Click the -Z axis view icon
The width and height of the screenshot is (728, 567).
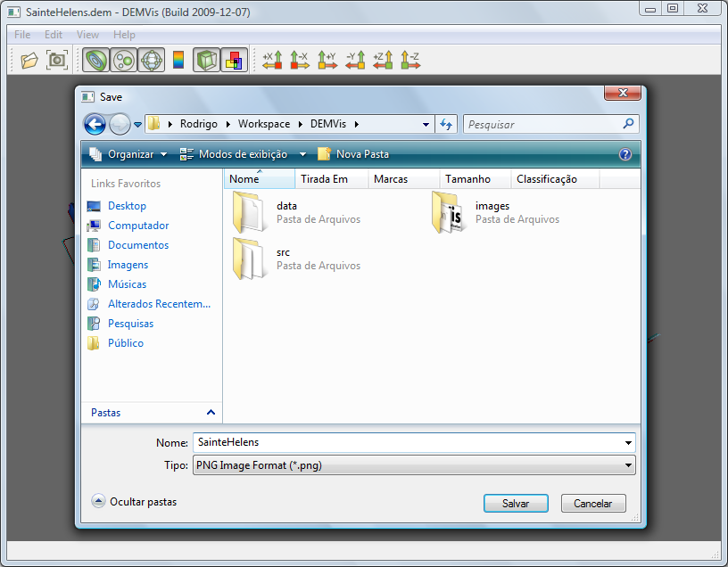pyautogui.click(x=410, y=61)
